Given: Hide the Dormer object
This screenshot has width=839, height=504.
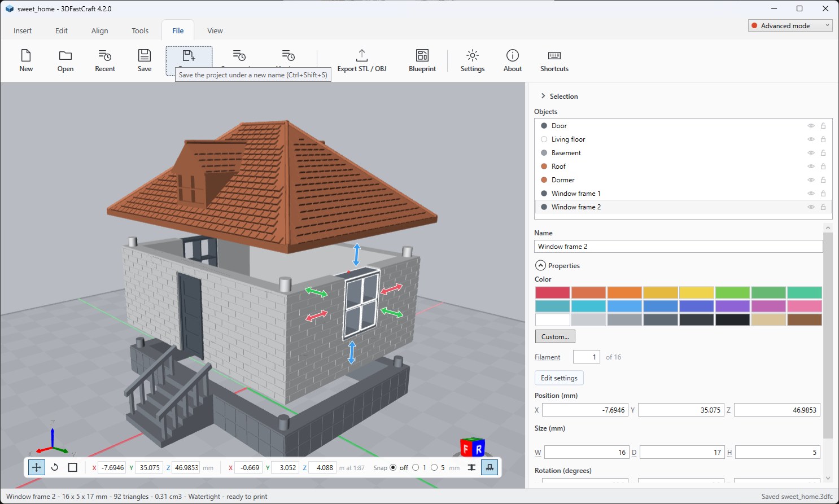Looking at the screenshot, I should tap(811, 180).
